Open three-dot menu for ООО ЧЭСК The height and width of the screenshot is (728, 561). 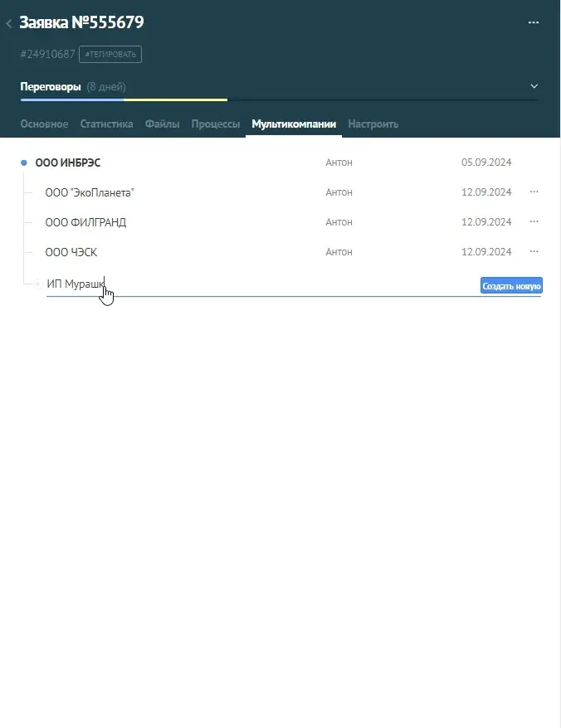pos(534,251)
